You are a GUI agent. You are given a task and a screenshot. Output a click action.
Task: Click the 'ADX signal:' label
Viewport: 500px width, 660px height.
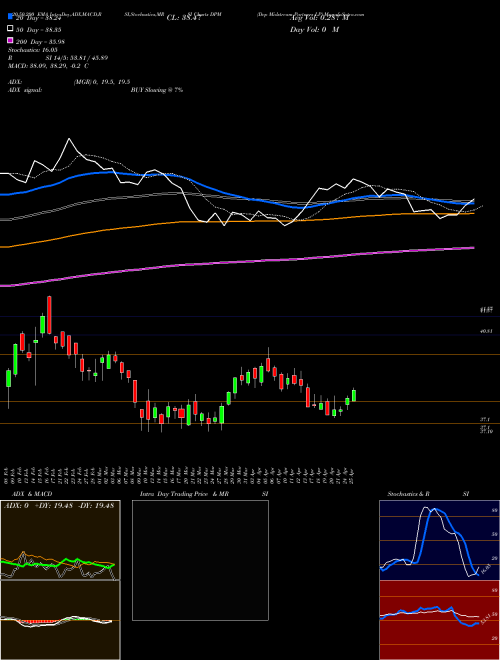pyautogui.click(x=25, y=90)
